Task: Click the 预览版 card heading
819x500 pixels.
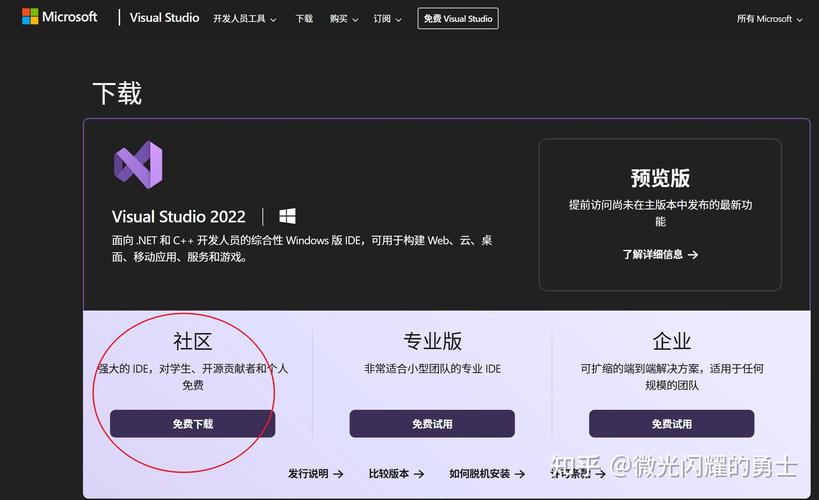Action: tap(660, 178)
